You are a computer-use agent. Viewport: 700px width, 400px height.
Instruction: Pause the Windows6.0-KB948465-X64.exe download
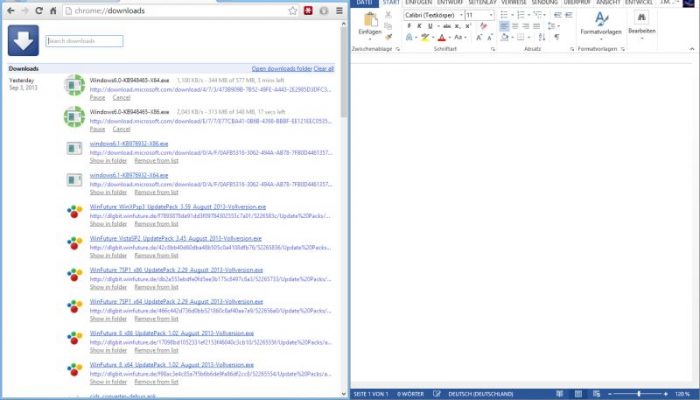pos(97,97)
